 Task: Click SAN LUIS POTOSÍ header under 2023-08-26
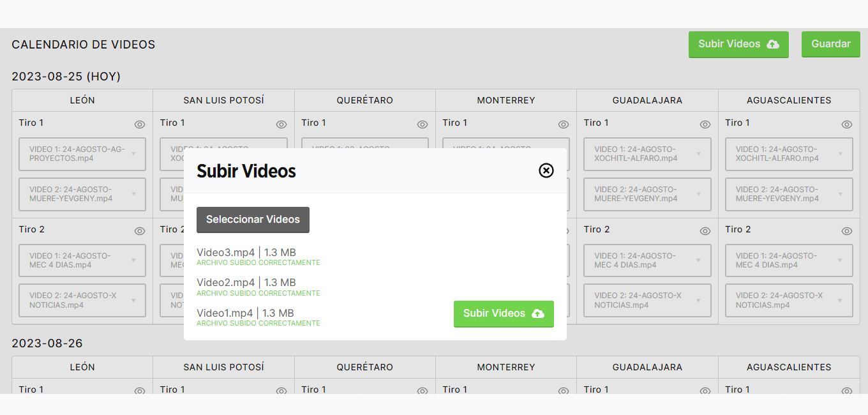tap(223, 367)
